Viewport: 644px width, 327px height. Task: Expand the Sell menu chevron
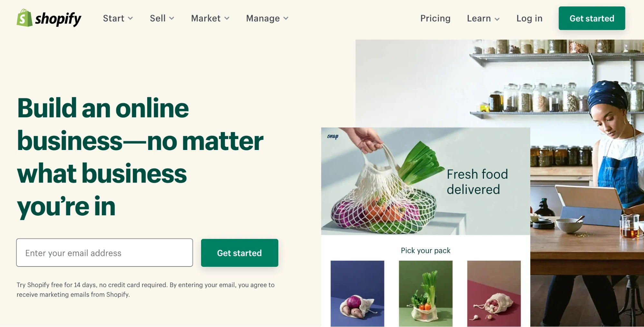click(x=172, y=18)
